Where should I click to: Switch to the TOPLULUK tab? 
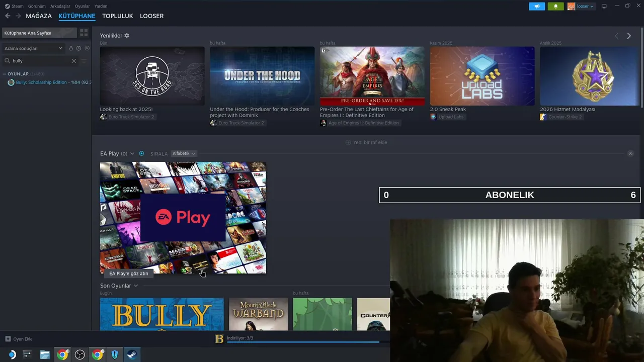(x=118, y=16)
